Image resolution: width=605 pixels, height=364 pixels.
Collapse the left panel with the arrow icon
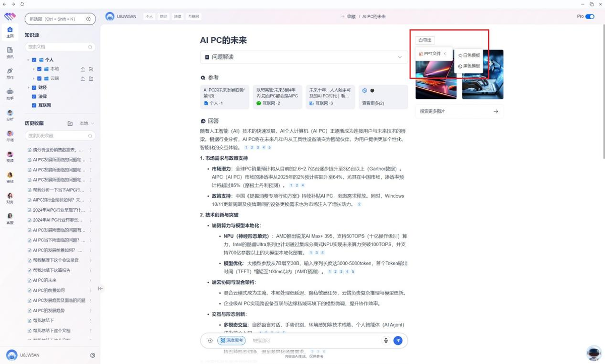coord(100,288)
